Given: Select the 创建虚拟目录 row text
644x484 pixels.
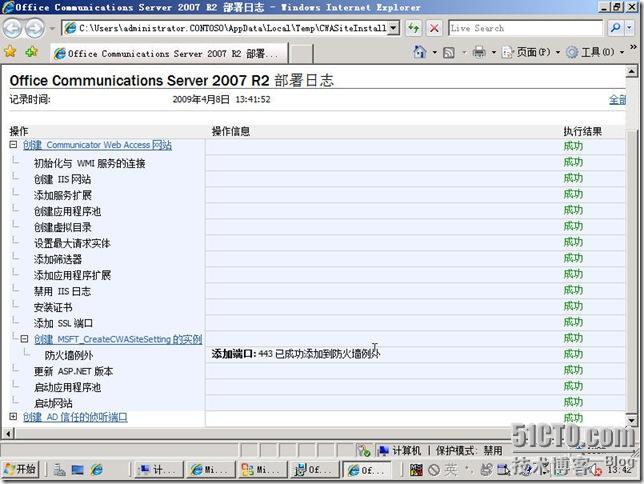Looking at the screenshot, I should point(63,227).
